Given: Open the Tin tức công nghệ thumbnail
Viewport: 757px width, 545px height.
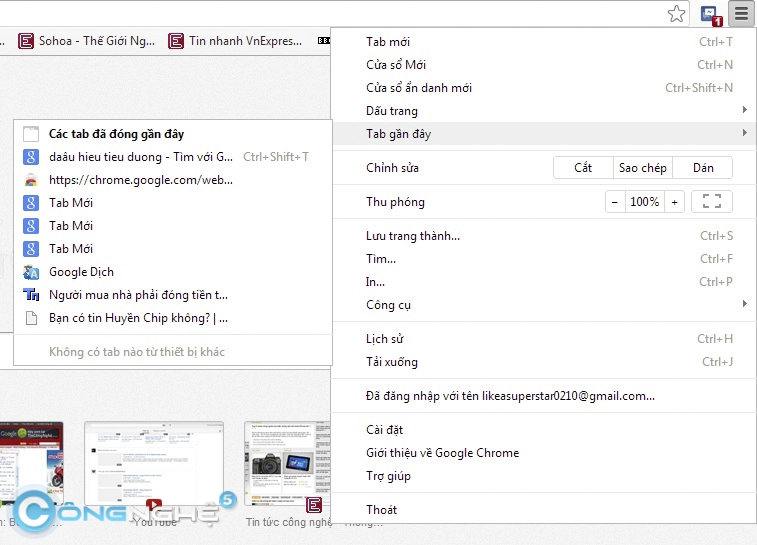Looking at the screenshot, I should click(x=288, y=464).
